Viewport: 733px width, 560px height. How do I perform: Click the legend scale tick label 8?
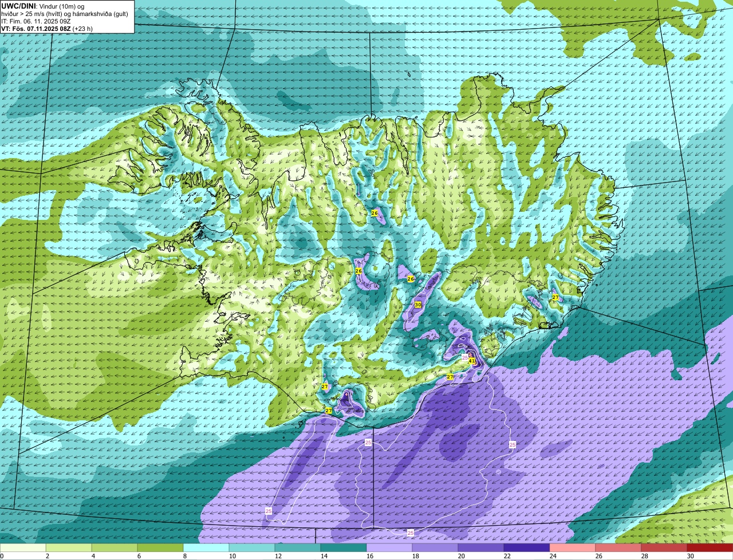184,556
